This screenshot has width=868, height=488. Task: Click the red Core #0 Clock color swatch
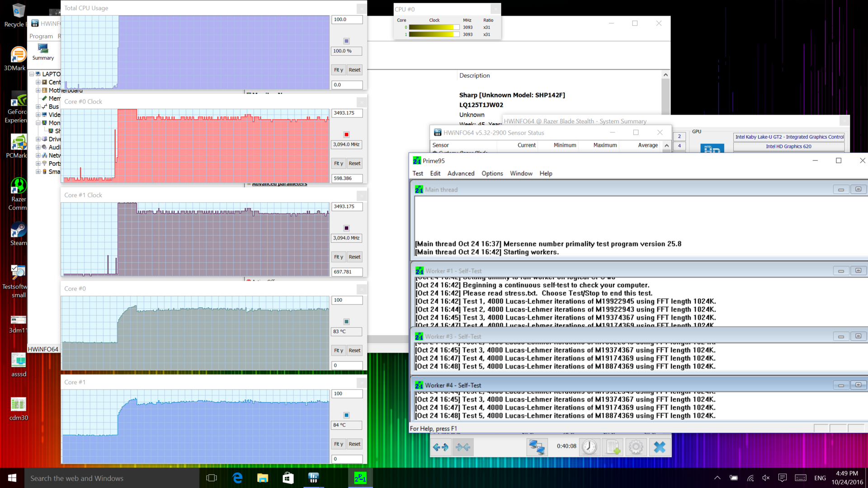[346, 135]
